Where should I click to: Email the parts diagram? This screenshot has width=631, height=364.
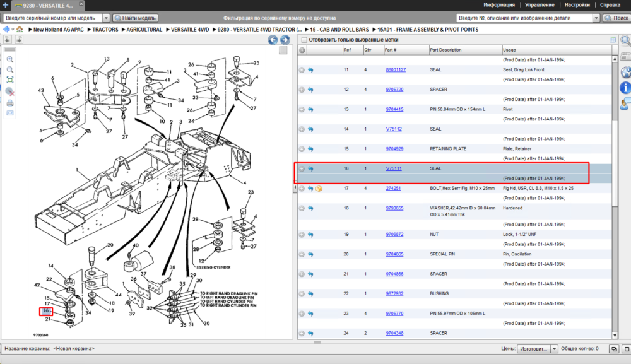[x=10, y=113]
